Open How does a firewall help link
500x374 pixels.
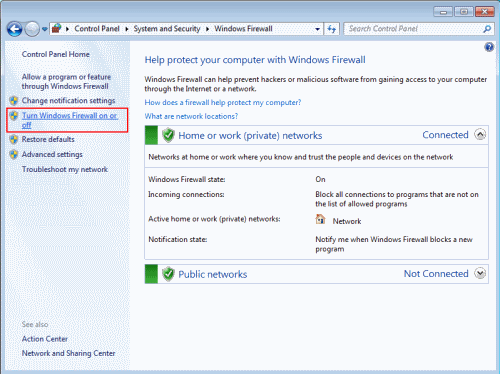point(223,102)
